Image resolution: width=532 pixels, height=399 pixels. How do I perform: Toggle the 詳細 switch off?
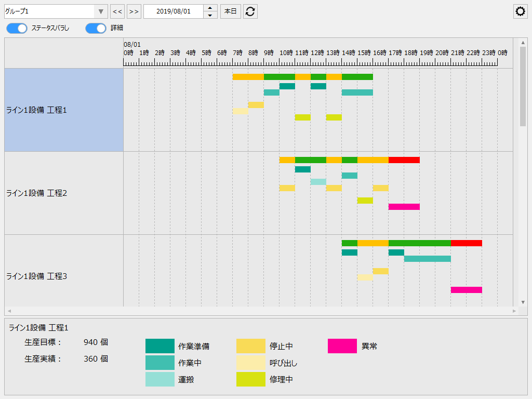pos(96,29)
